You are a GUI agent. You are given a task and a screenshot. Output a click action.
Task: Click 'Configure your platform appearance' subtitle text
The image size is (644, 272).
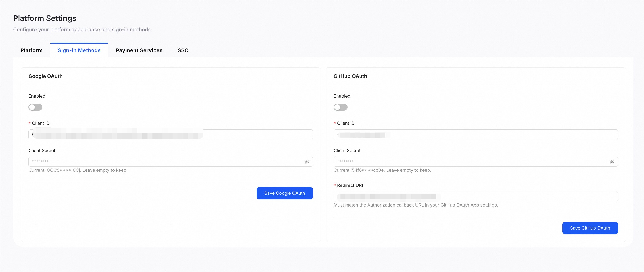(82, 30)
